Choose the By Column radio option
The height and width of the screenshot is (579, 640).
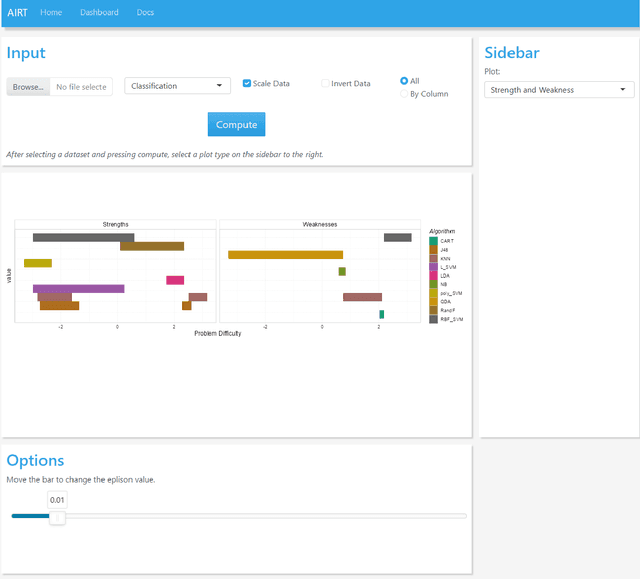404,94
